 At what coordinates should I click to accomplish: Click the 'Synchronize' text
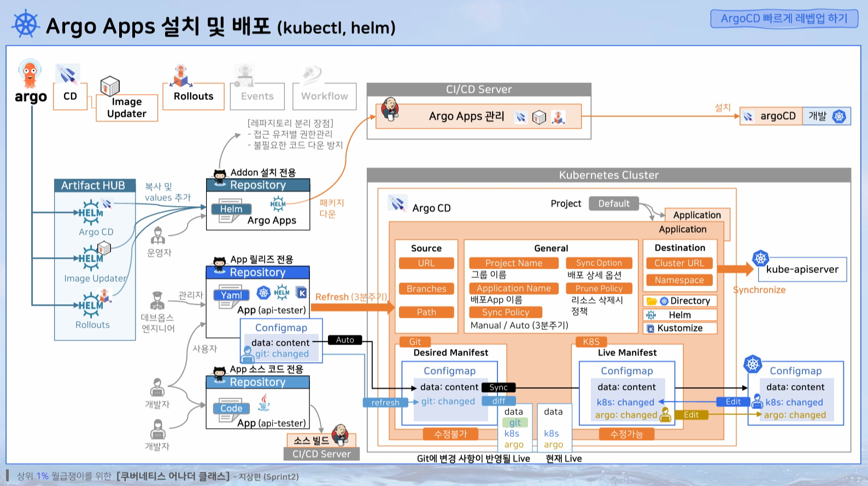coord(759,290)
